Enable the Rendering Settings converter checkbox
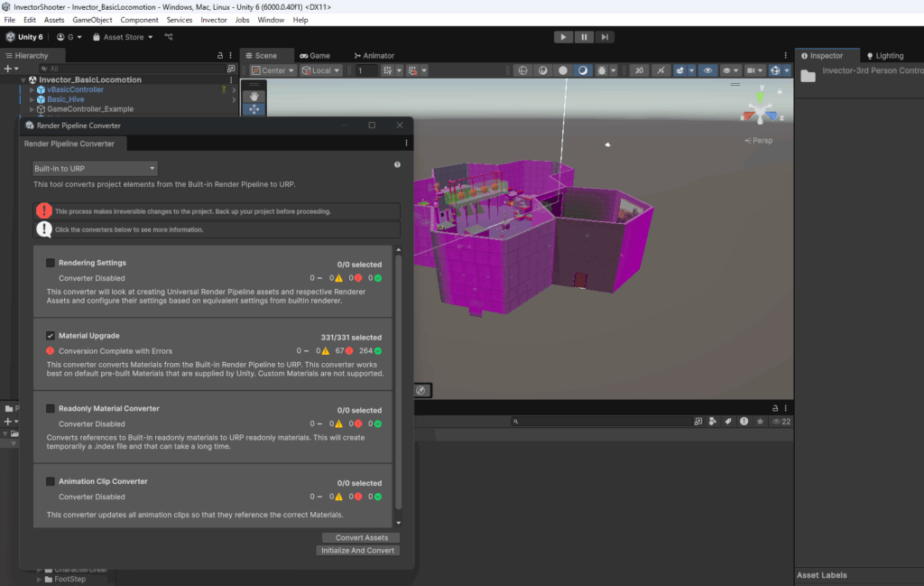The image size is (924, 586). coord(51,263)
